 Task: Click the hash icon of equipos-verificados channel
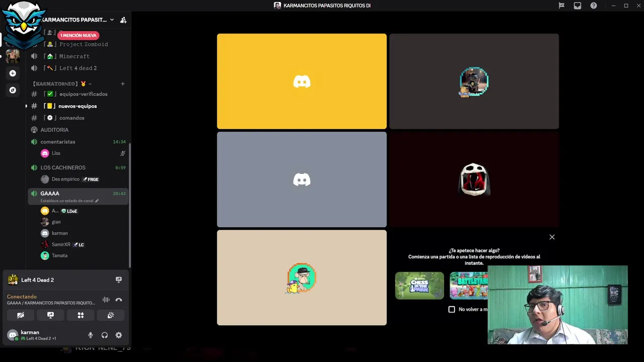coord(34,94)
